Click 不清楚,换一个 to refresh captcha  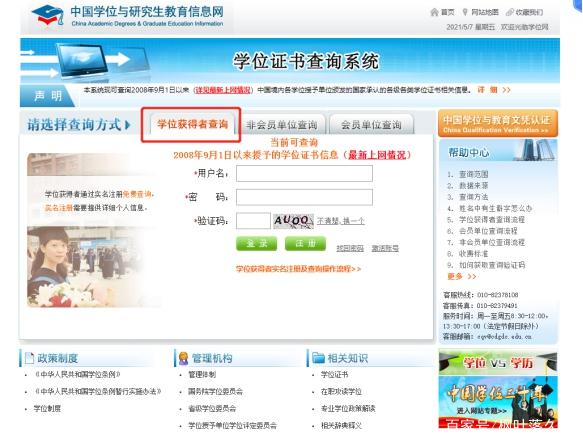pyautogui.click(x=341, y=221)
